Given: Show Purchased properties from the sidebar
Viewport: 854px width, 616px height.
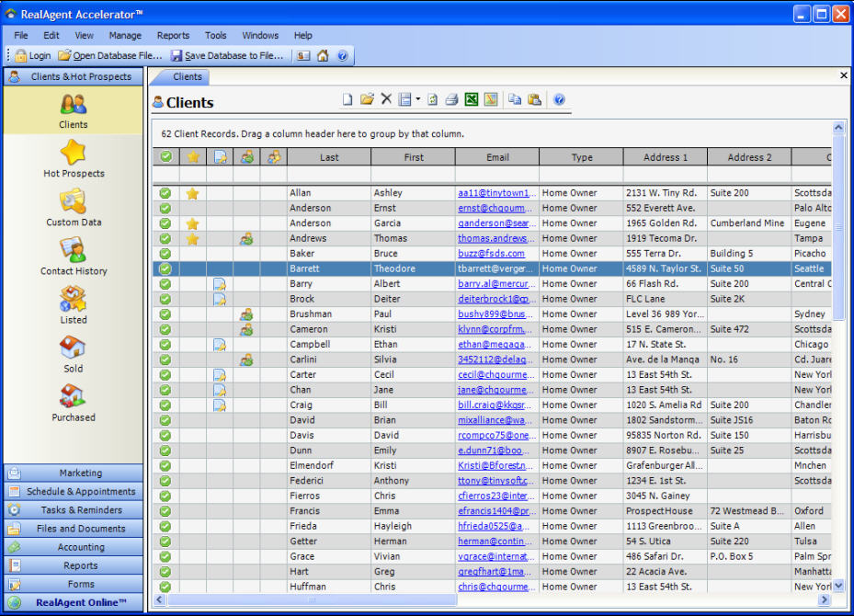Looking at the screenshot, I should 73,403.
